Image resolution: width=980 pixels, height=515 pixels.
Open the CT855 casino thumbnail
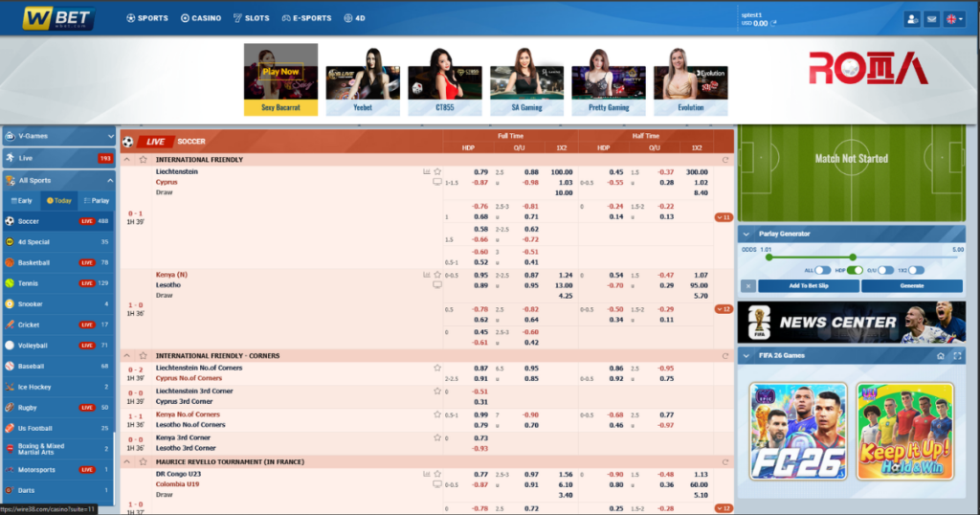tap(444, 81)
